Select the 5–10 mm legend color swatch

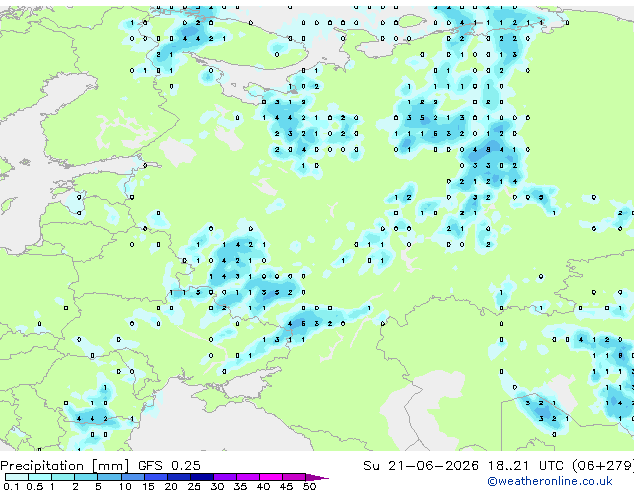coord(109,477)
